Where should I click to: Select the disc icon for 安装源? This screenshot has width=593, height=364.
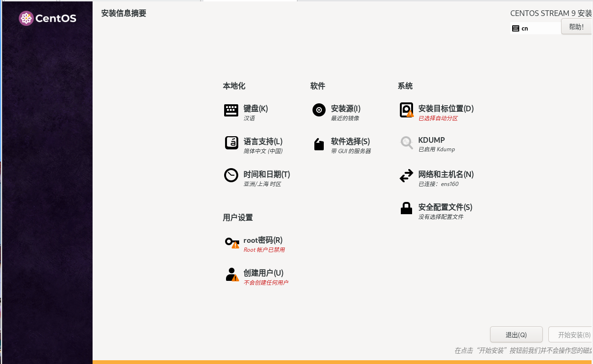[x=319, y=110]
